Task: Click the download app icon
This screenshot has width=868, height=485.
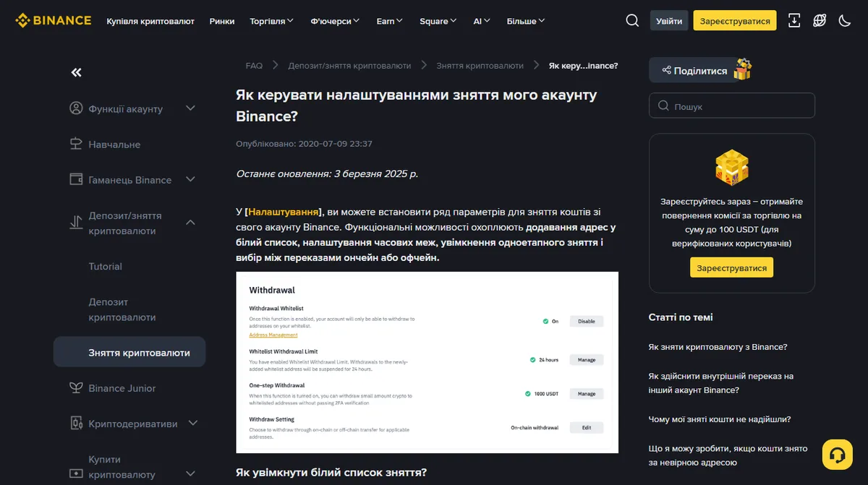Action: pyautogui.click(x=794, y=21)
